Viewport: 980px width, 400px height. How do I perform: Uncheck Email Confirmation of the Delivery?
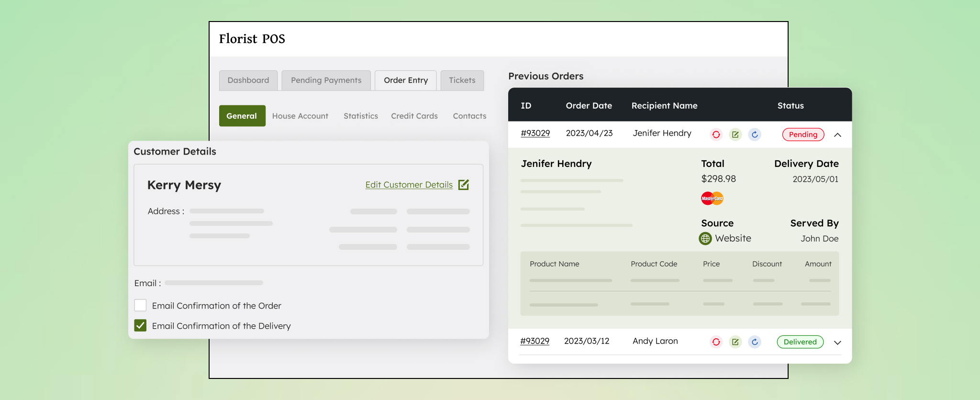[140, 325]
